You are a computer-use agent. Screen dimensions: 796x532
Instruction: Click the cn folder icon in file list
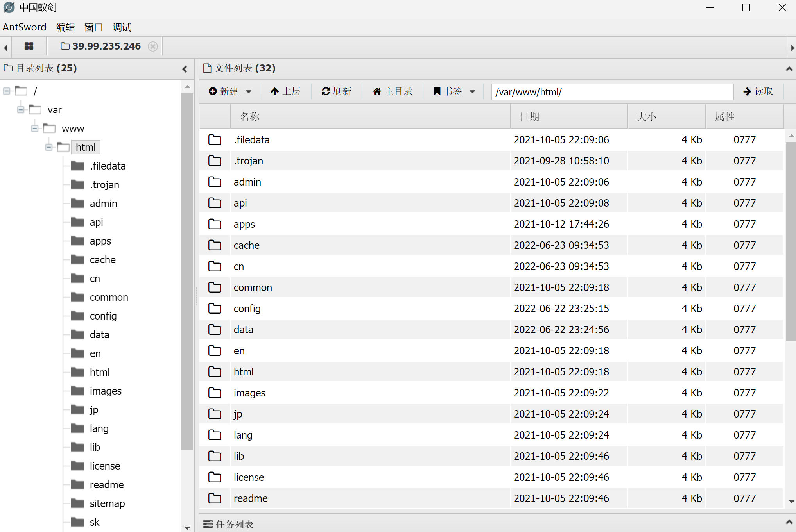click(215, 266)
